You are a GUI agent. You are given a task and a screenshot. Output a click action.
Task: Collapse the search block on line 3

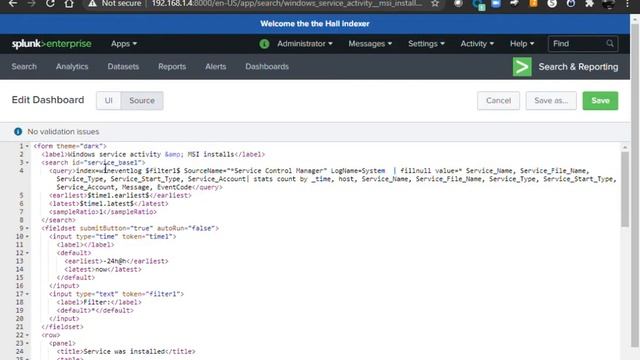click(27, 162)
